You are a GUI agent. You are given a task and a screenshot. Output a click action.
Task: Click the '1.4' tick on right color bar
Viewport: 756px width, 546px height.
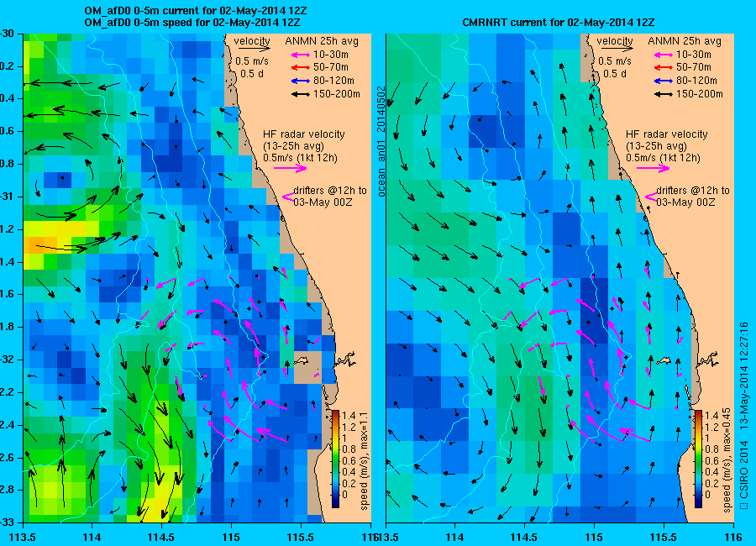(711, 416)
